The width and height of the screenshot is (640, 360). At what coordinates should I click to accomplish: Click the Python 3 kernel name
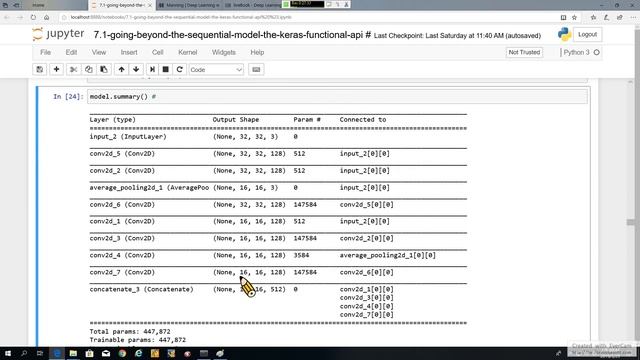click(x=576, y=52)
